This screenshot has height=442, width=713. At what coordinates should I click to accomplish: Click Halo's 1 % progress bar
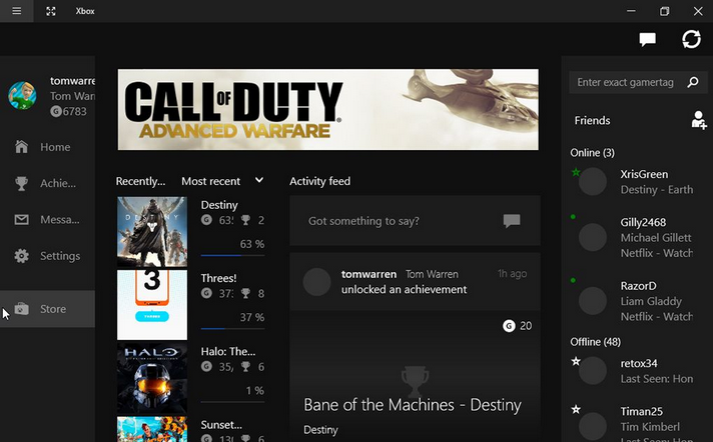[x=232, y=402]
